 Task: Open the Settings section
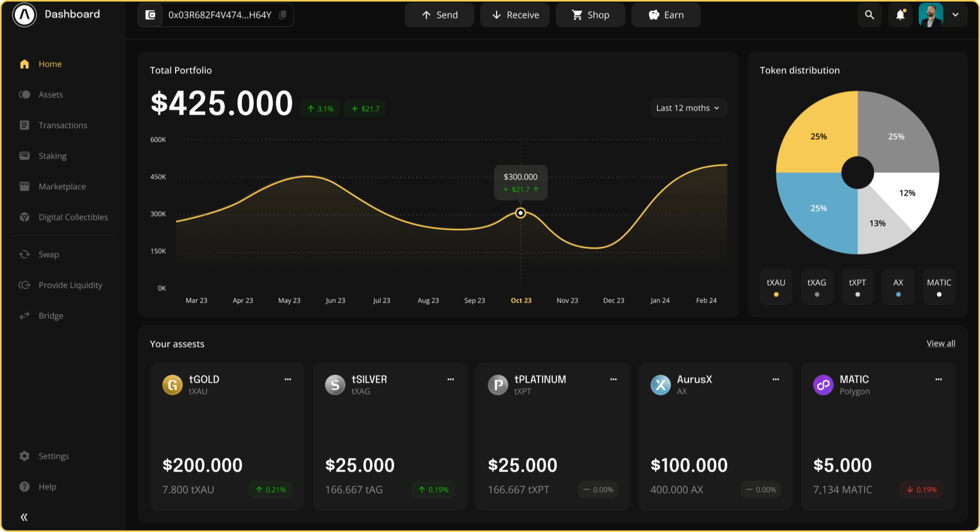click(54, 456)
